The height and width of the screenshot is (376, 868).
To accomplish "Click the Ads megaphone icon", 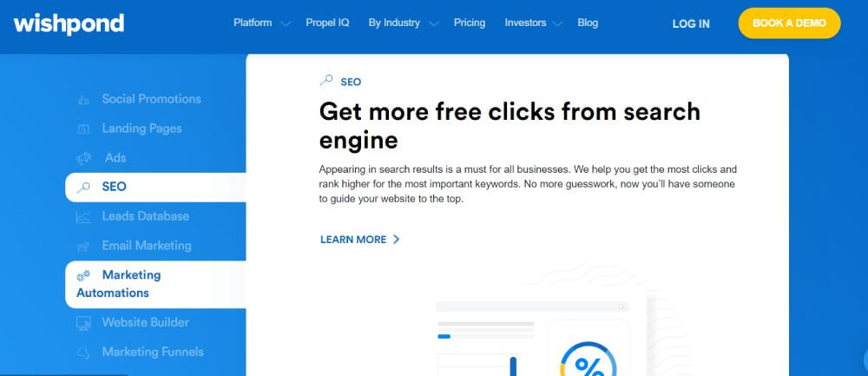I will point(83,158).
